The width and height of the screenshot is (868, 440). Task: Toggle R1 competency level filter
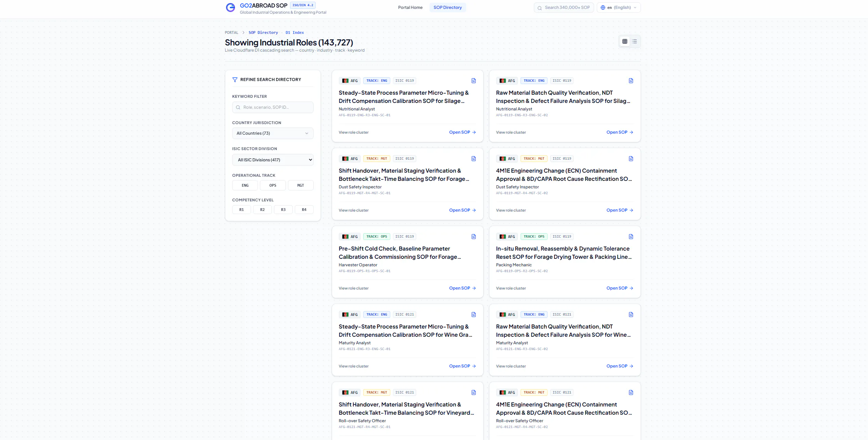coord(241,210)
